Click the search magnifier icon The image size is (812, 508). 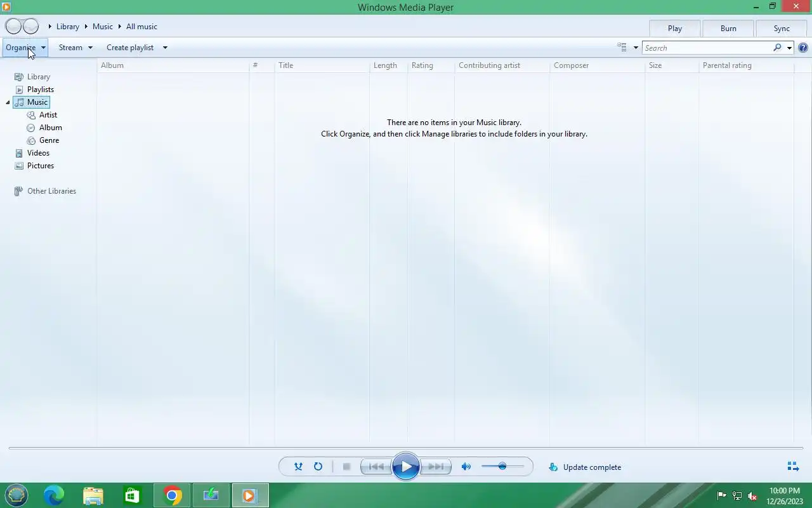tap(777, 48)
